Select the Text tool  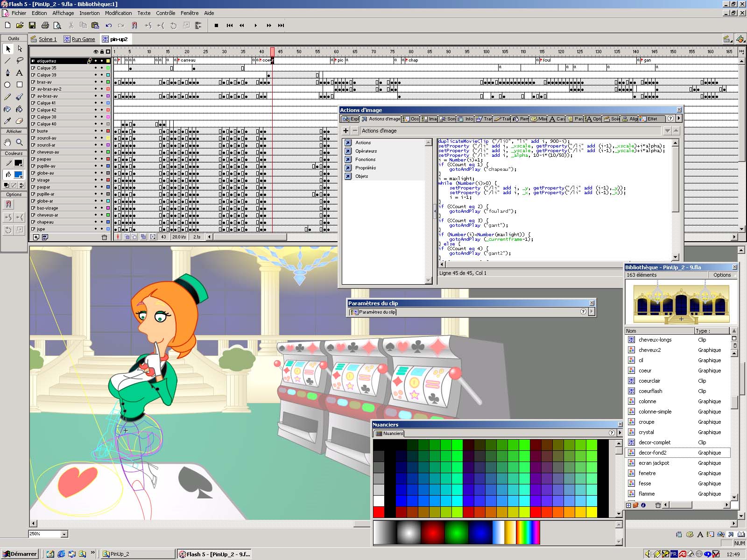tap(20, 73)
